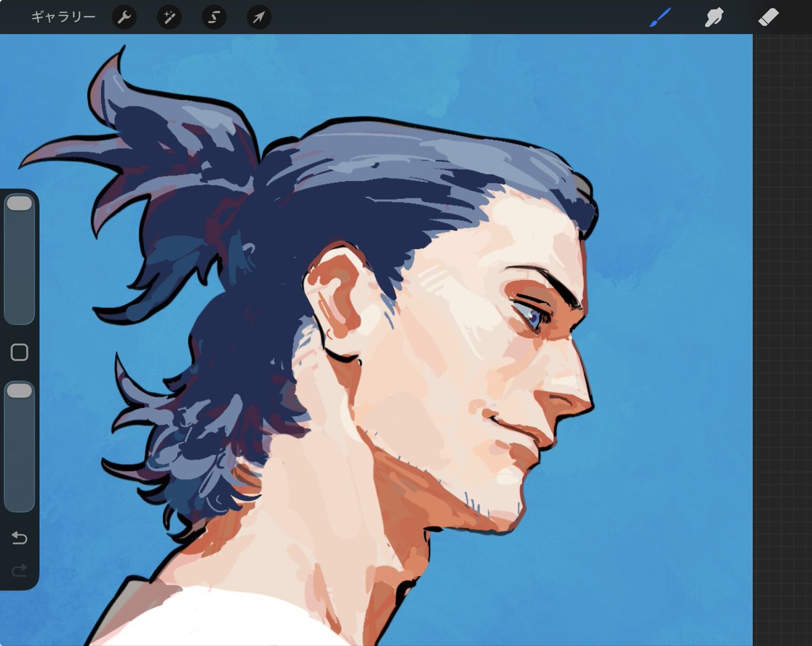Activate the Transform arrow tool

click(x=259, y=18)
